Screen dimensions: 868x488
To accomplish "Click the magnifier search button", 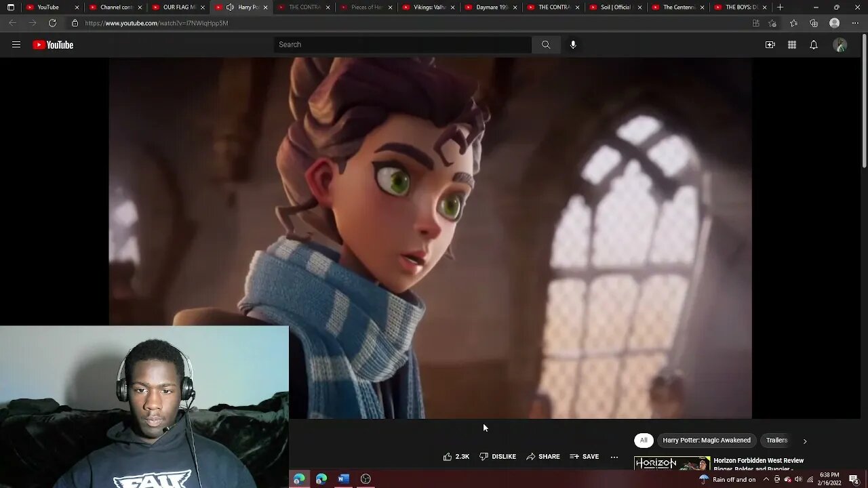I will [x=546, y=45].
